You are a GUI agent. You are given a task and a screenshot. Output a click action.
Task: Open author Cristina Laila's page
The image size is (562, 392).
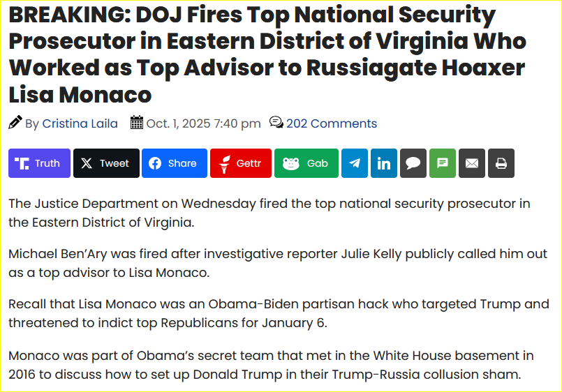(x=80, y=123)
